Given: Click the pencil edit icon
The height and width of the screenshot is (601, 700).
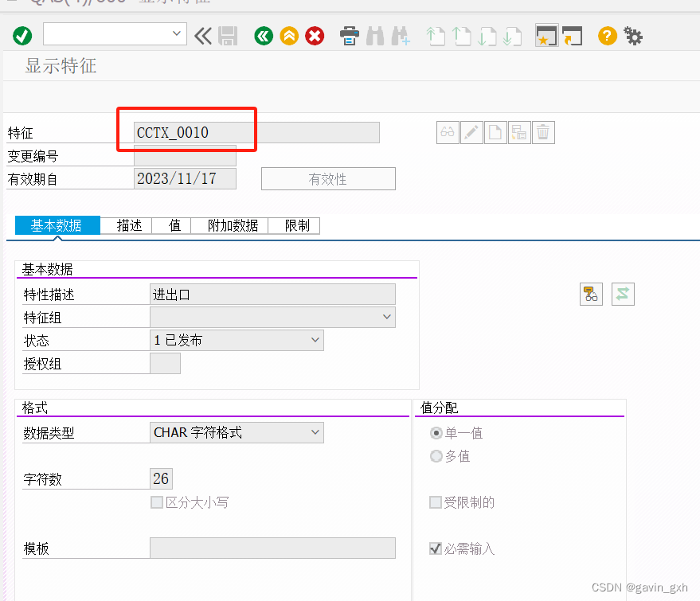Looking at the screenshot, I should 471,132.
